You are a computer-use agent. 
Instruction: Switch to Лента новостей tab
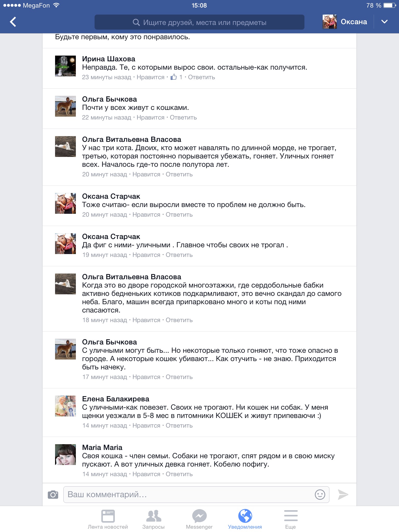click(x=108, y=519)
